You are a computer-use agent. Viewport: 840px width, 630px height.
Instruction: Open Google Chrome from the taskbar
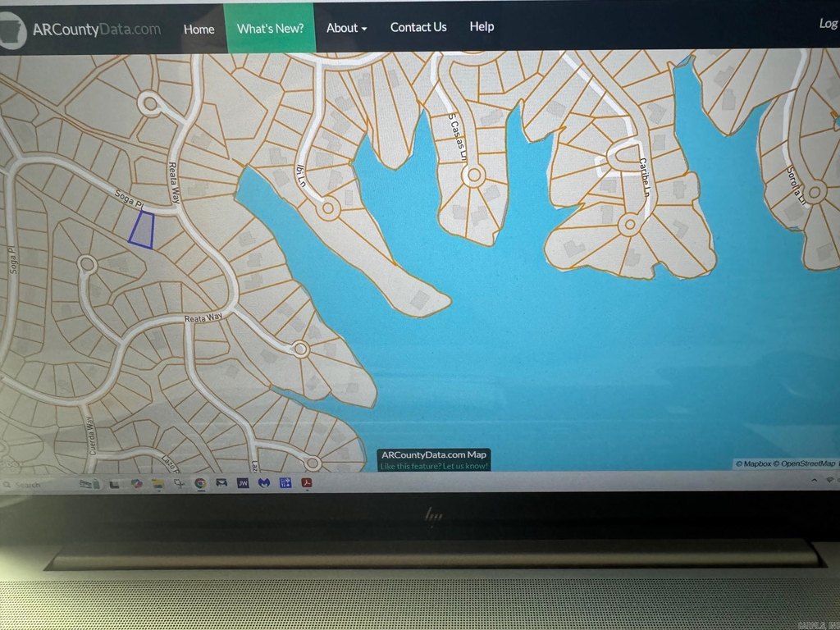pos(199,483)
